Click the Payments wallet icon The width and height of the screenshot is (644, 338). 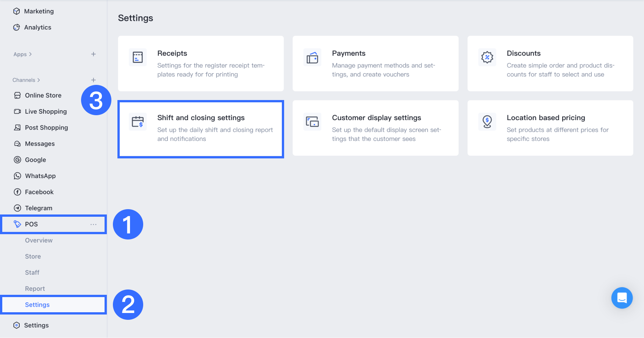pos(312,58)
